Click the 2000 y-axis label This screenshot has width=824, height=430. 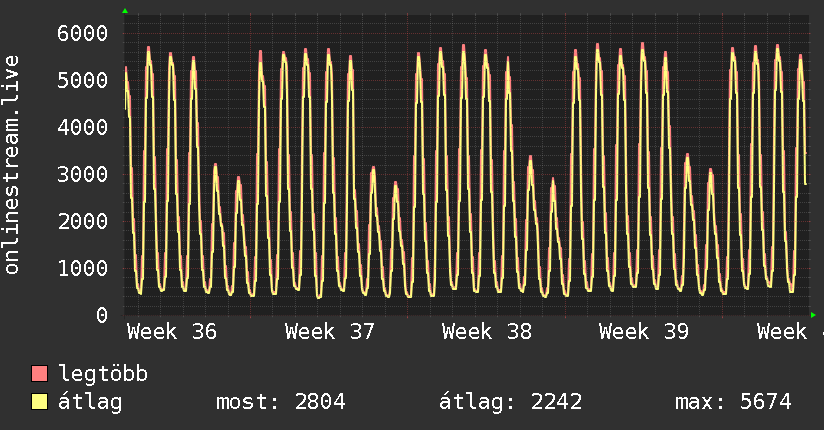coord(83,221)
